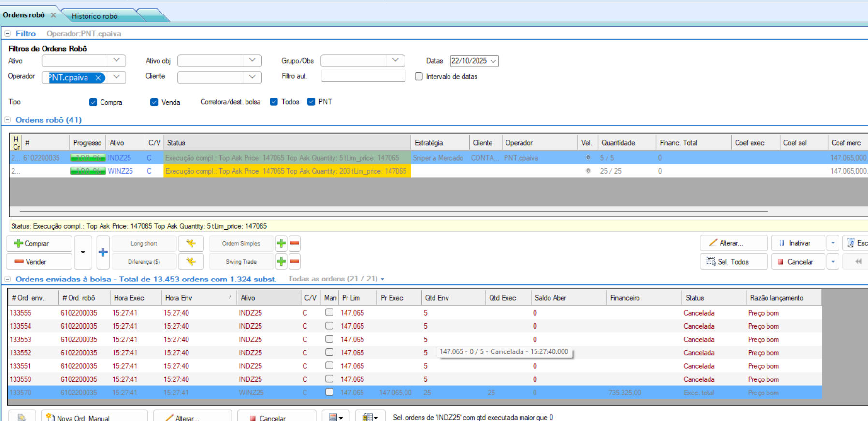868x421 pixels.
Task: Click the Sel. Todos button
Action: tap(733, 262)
